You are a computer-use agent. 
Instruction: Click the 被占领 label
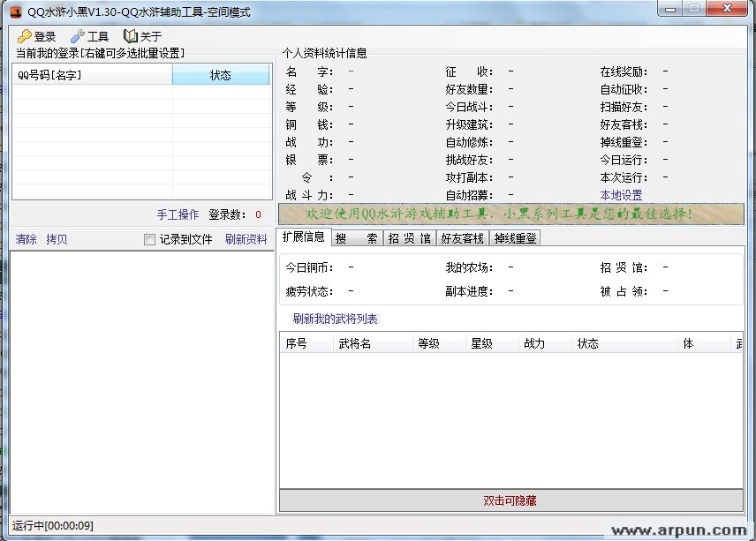click(624, 291)
